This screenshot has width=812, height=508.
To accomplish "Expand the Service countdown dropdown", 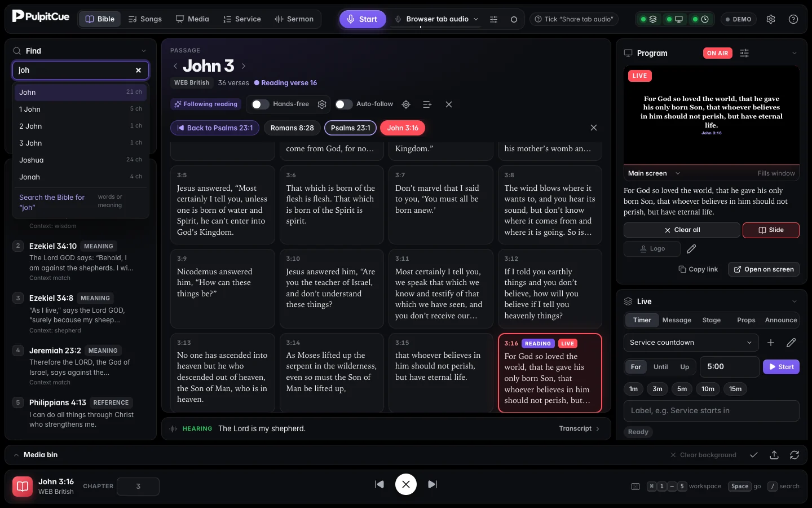I will pos(691,343).
